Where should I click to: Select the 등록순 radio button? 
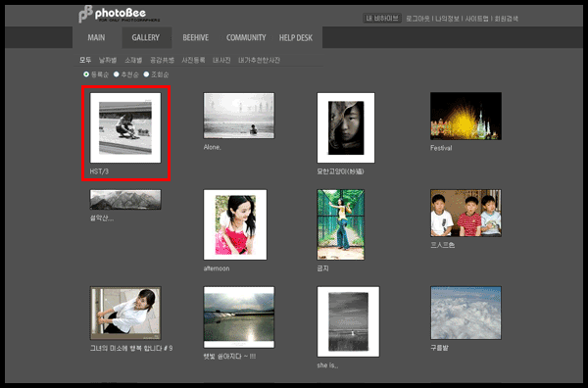pos(86,74)
